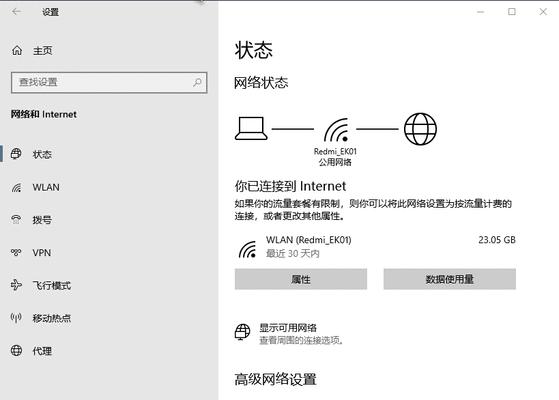Click the 最近 30 天内 text
The image size is (559, 400).
point(293,253)
